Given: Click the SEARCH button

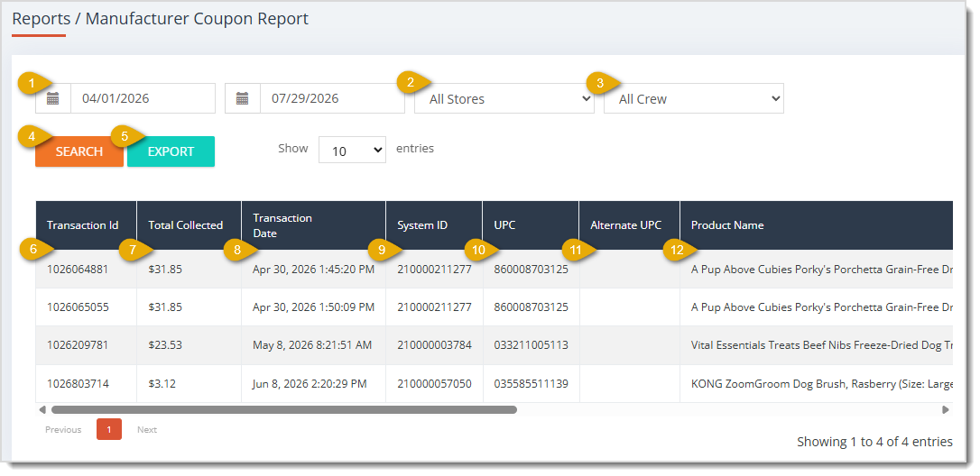Looking at the screenshot, I should point(79,151).
